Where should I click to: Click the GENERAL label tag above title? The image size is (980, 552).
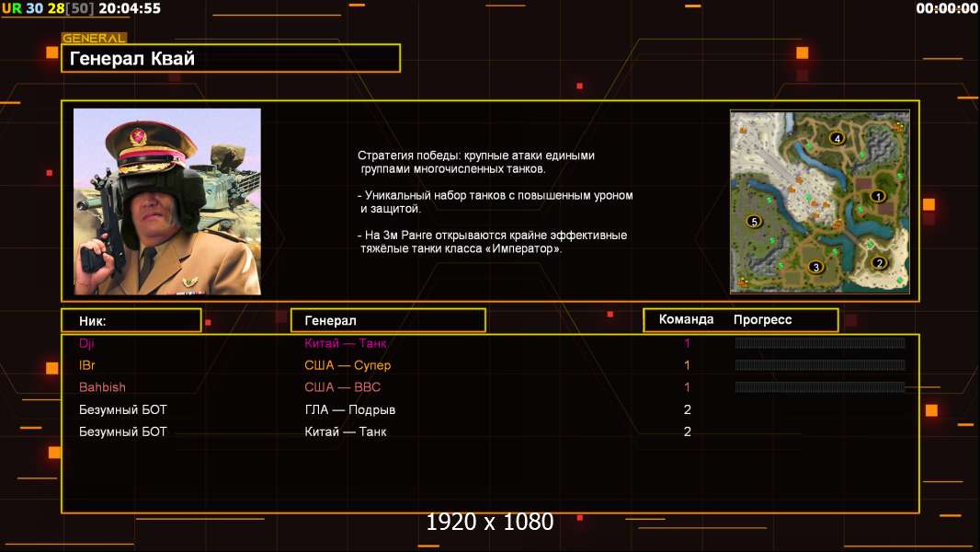point(94,39)
